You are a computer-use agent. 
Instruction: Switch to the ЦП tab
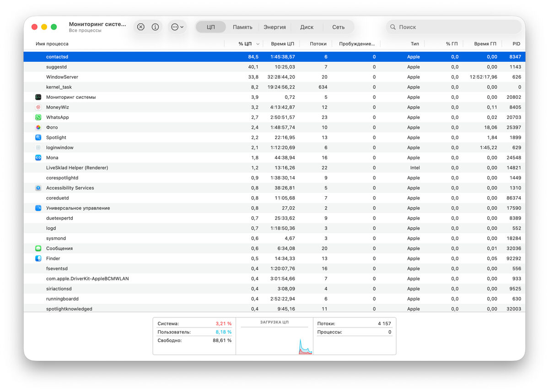(211, 27)
